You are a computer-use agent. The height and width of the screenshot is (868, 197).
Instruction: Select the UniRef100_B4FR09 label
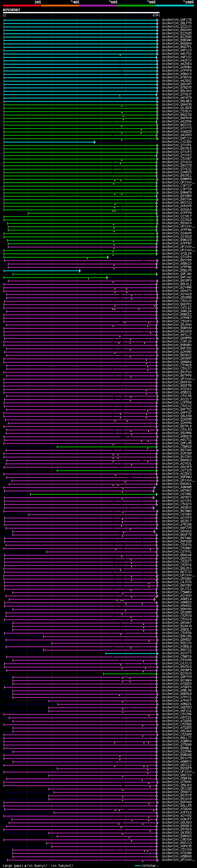(x=177, y=118)
